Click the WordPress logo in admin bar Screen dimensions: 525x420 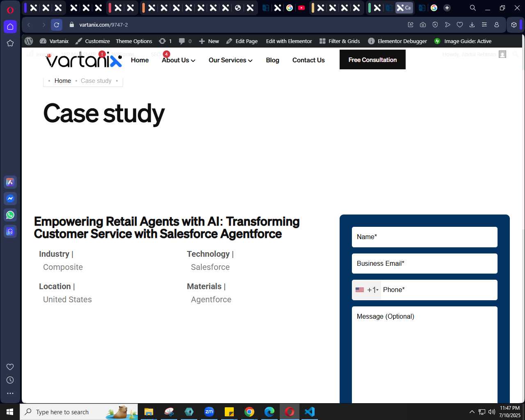click(x=29, y=41)
